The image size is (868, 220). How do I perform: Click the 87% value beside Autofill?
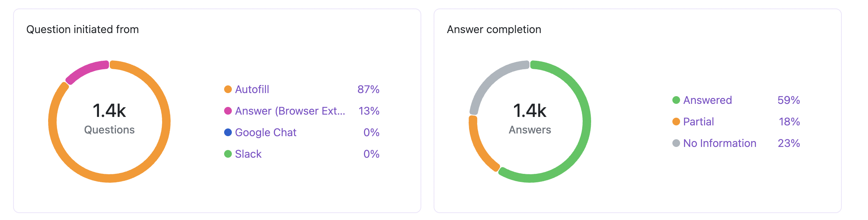point(368,89)
